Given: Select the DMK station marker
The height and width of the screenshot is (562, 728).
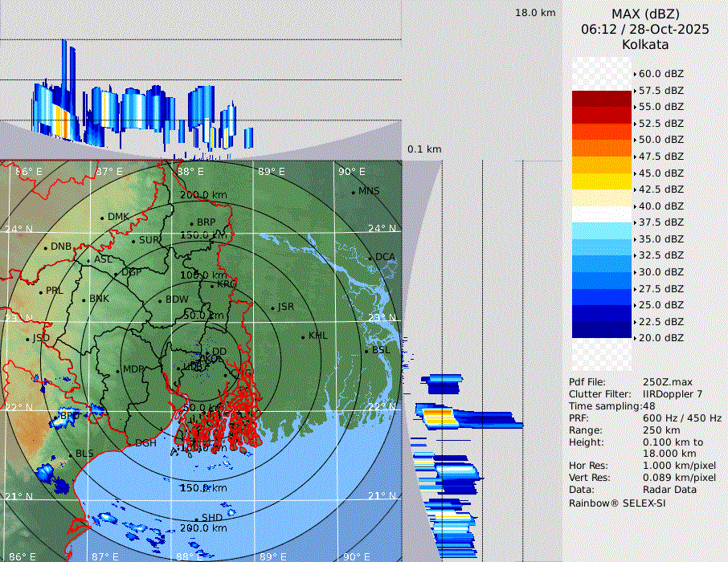Looking at the screenshot, I should tap(102, 218).
